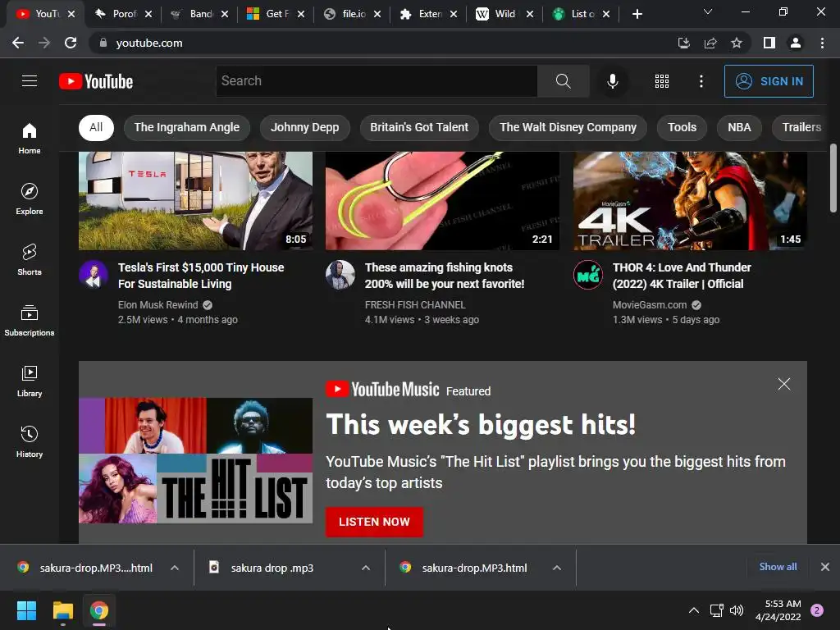
Task: Open the Elon Musk Rewind channel avatar
Action: [x=94, y=275]
